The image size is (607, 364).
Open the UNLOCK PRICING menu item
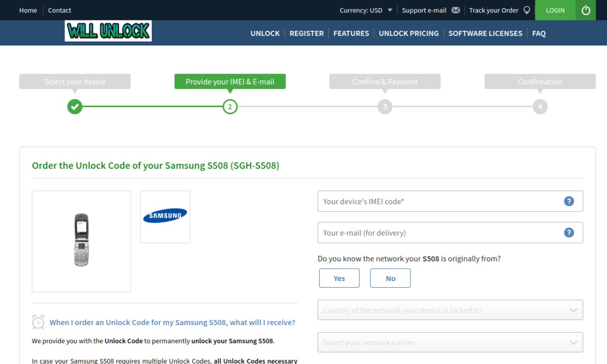coord(409,33)
